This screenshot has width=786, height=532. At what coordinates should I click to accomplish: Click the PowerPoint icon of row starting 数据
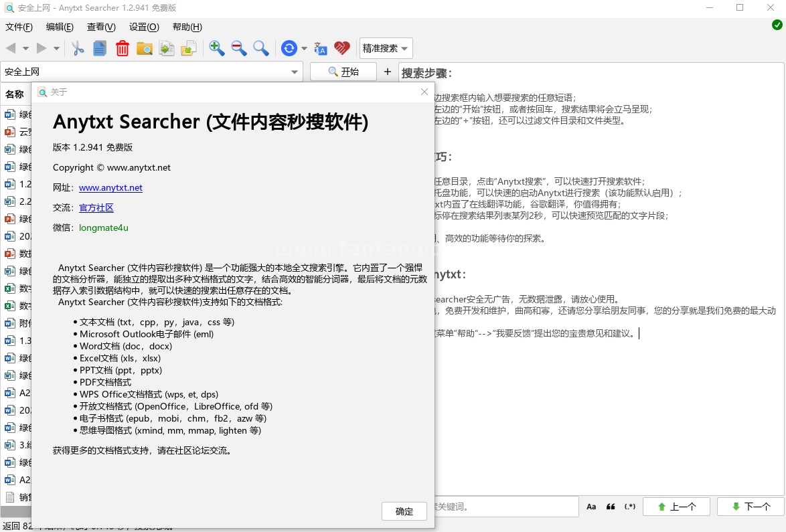(9, 254)
